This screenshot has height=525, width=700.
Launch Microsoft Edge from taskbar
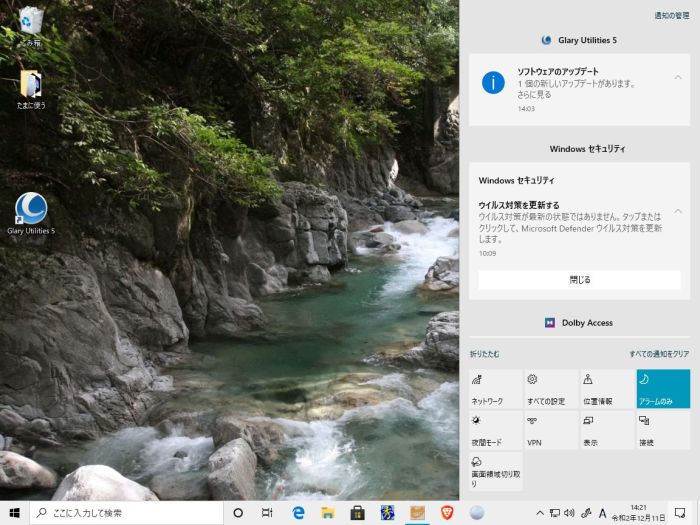(x=298, y=512)
